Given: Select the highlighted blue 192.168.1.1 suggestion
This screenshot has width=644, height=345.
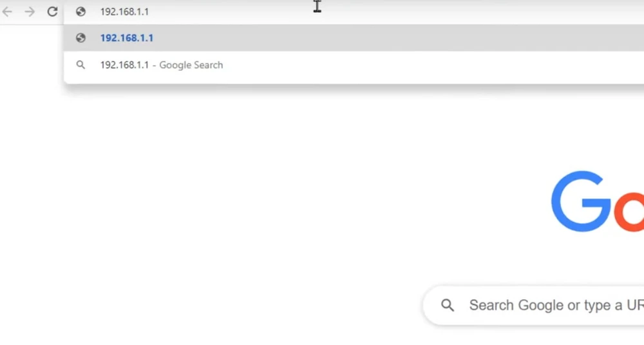Looking at the screenshot, I should click(127, 38).
